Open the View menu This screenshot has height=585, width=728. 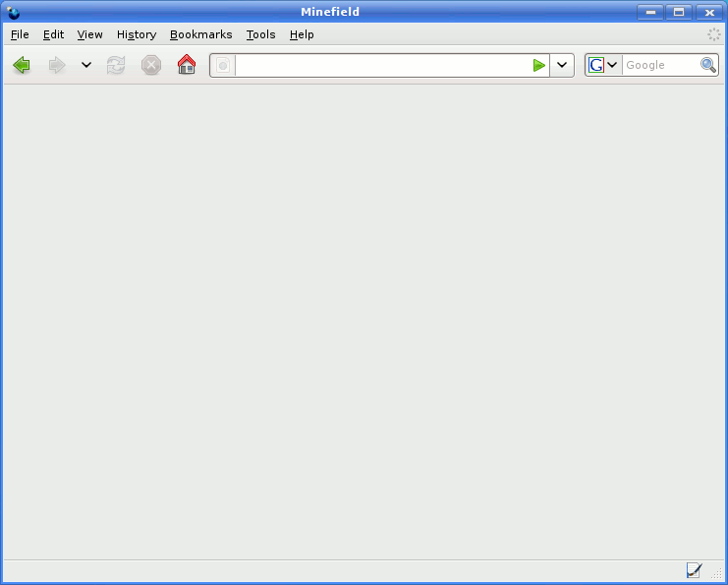(x=90, y=34)
